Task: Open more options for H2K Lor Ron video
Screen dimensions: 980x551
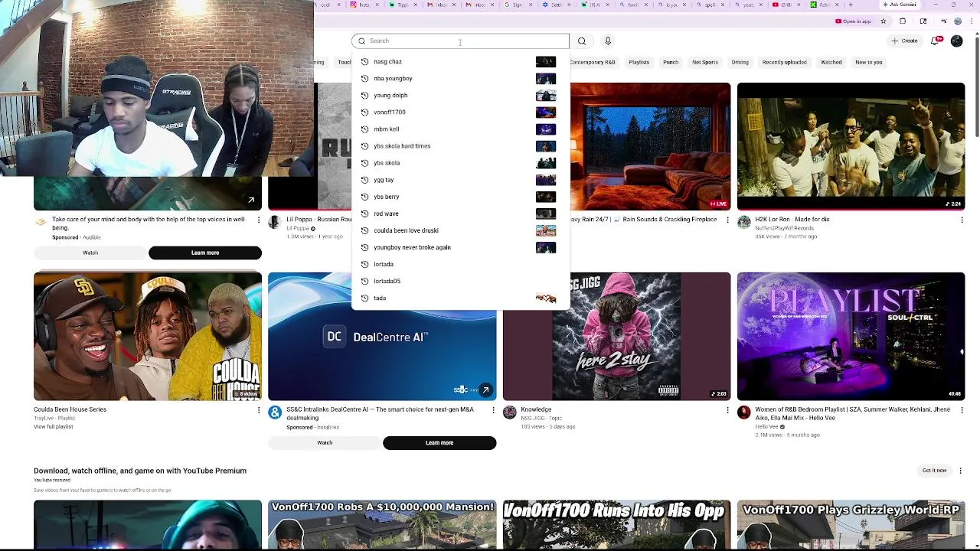Action: [962, 220]
